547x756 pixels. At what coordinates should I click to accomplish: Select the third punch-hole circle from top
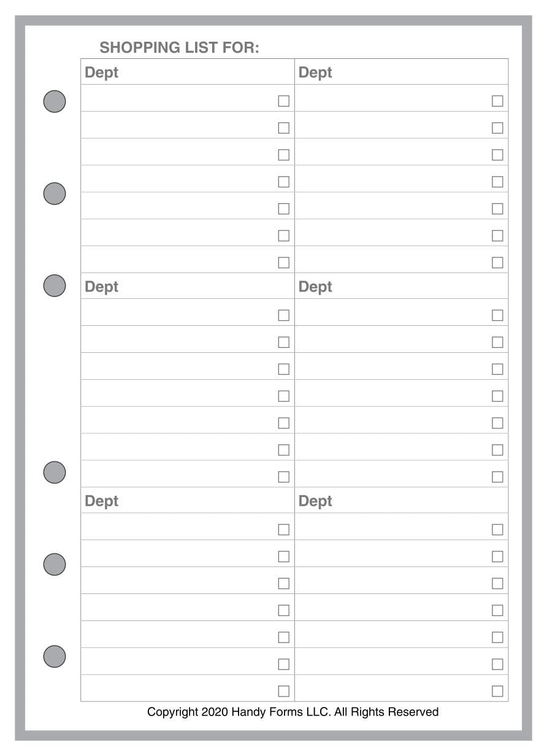pos(55,285)
